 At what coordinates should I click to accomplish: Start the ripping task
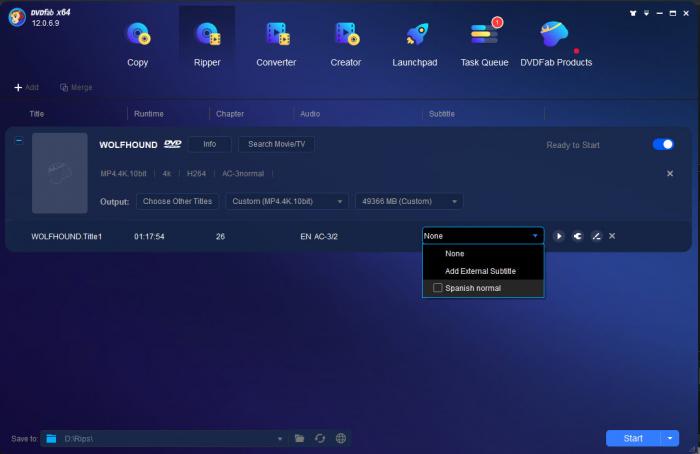click(633, 438)
